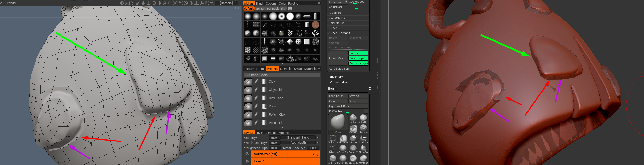
Task: Click the Load Brush button
Action: [x=338, y=96]
